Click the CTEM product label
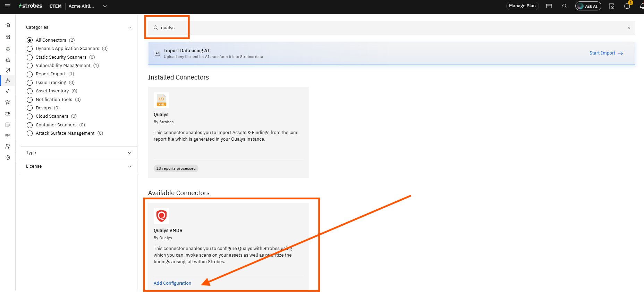This screenshot has height=292, width=644. click(56, 6)
